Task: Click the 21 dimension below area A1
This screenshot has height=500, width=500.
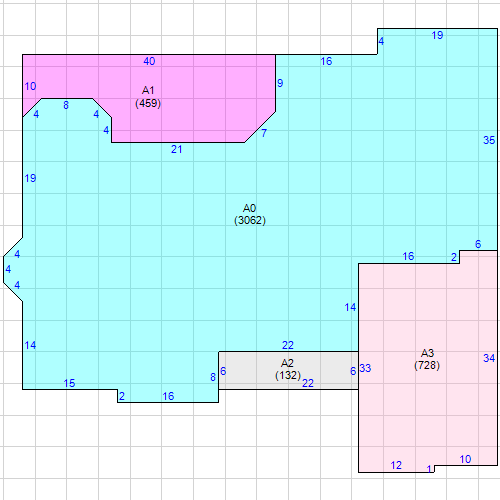Action: pyautogui.click(x=177, y=149)
